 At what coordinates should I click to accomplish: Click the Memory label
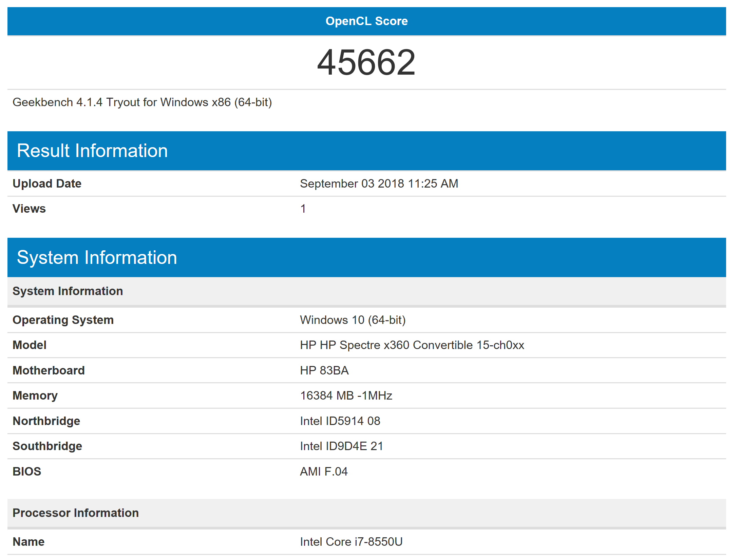tap(35, 395)
